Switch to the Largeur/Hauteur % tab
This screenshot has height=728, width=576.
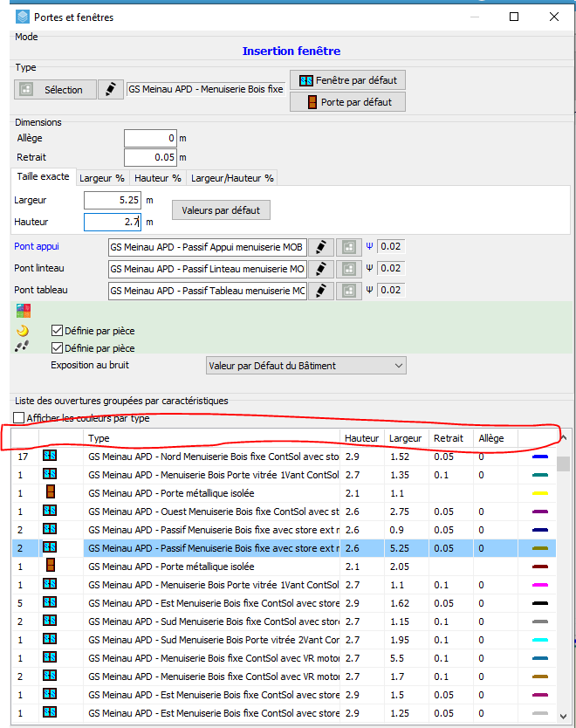click(x=232, y=178)
